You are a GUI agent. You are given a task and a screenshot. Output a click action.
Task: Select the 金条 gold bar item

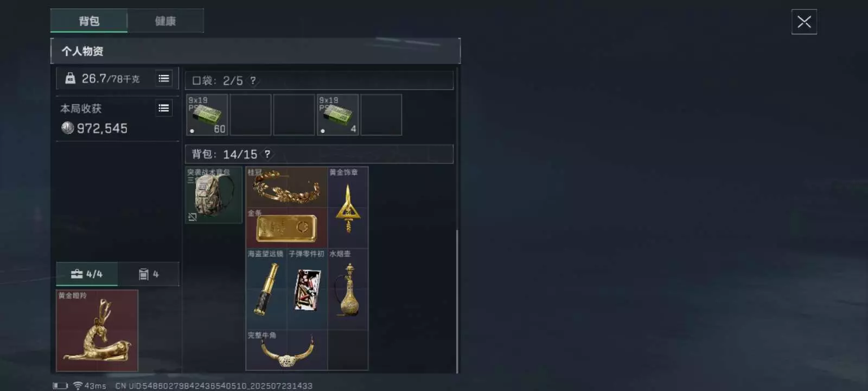[286, 228]
